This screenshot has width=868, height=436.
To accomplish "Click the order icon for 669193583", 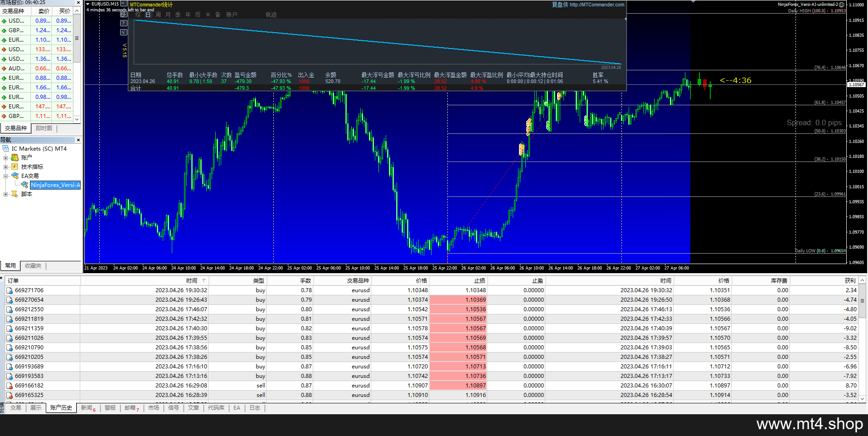I will 10,376.
